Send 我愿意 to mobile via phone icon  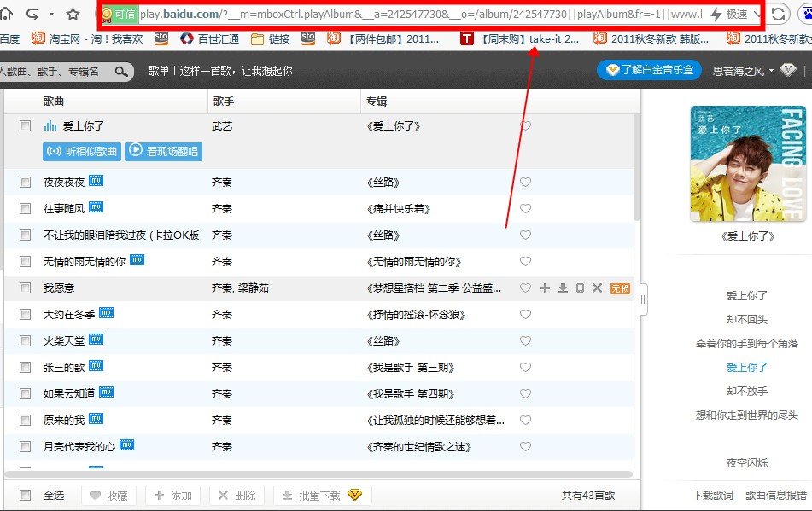coord(580,289)
